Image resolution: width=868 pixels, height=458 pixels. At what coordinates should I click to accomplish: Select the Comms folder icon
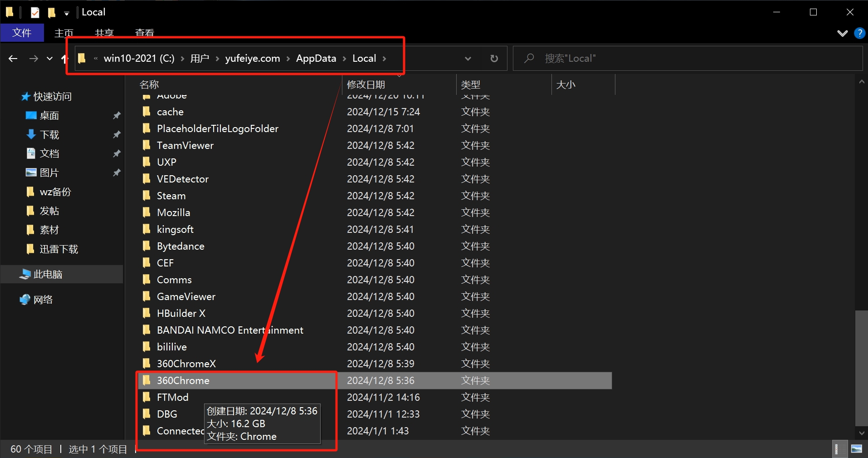pos(146,279)
